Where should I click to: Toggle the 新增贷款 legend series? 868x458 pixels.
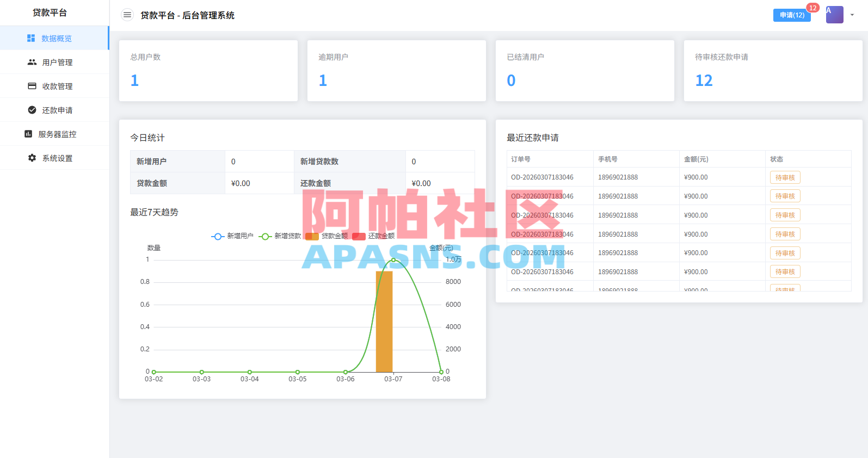[x=280, y=236]
